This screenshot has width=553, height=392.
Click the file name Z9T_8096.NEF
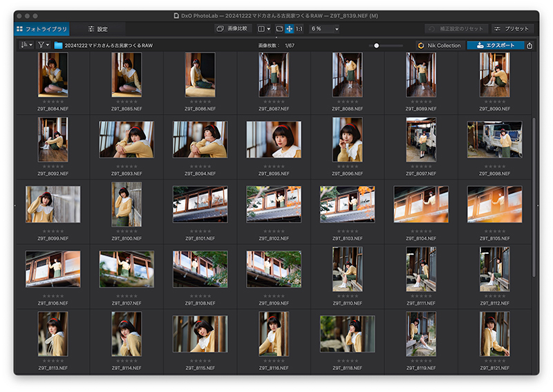(x=348, y=174)
